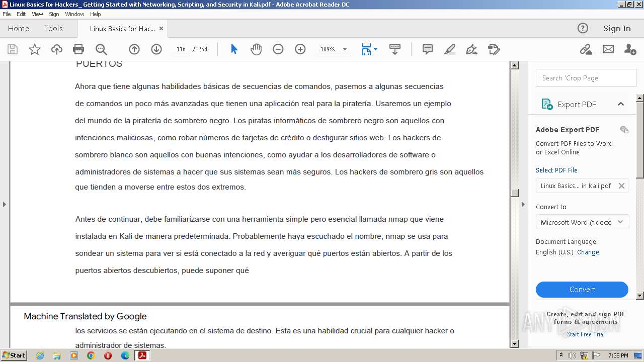Image resolution: width=644 pixels, height=362 pixels.
Task: Open the find text magnifier tool
Action: tap(101, 49)
